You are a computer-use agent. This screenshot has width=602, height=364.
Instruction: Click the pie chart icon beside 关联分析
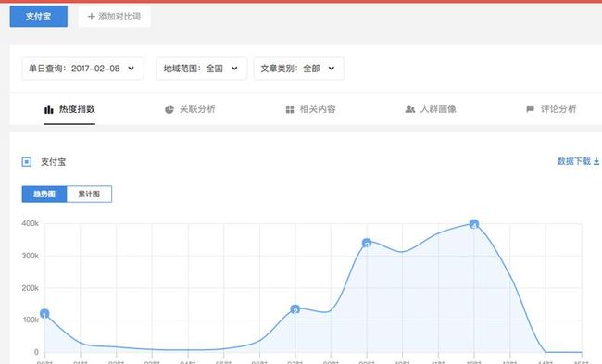coord(169,109)
